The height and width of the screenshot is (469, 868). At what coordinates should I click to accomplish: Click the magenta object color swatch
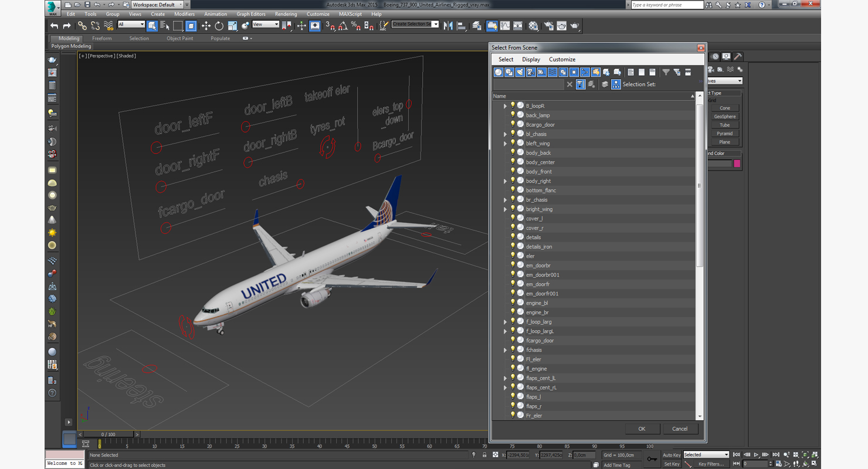(x=737, y=164)
